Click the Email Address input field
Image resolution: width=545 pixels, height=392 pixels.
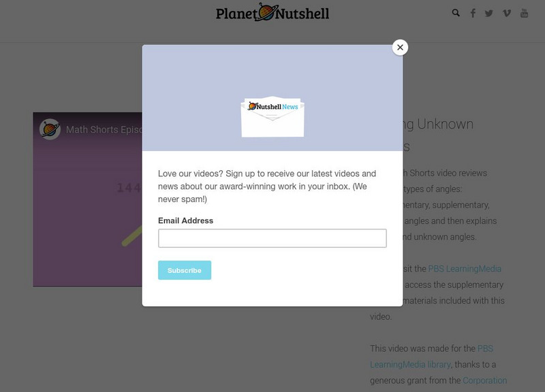tap(272, 238)
